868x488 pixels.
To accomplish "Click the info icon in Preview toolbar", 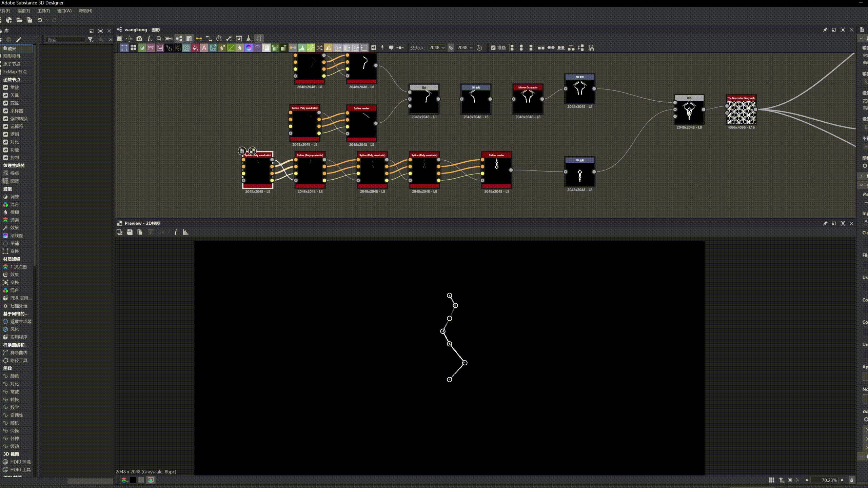I will [175, 232].
